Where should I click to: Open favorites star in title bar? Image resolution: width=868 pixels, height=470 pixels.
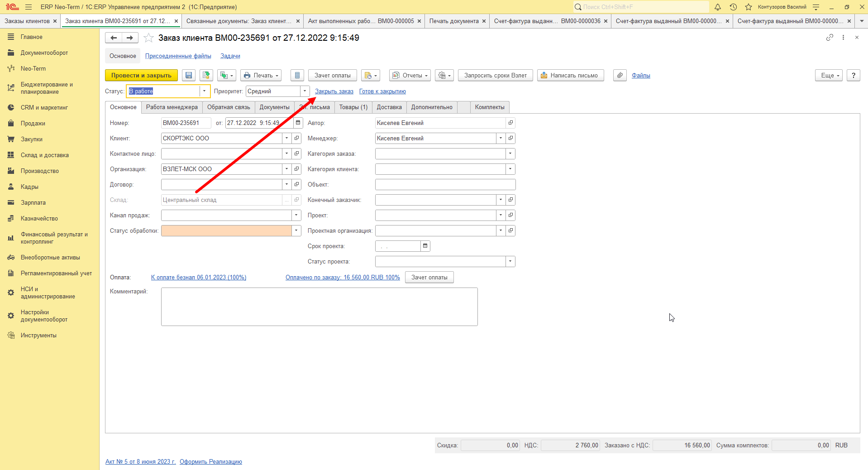pos(749,7)
